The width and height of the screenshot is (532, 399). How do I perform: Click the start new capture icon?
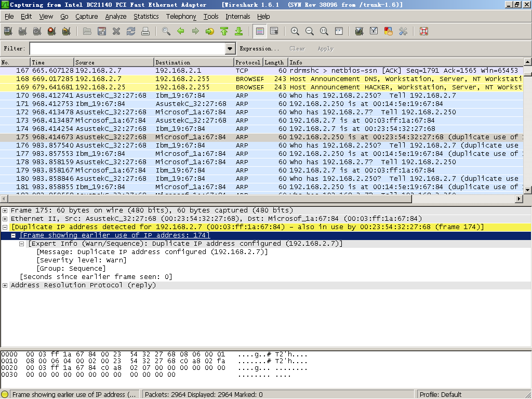click(37, 31)
